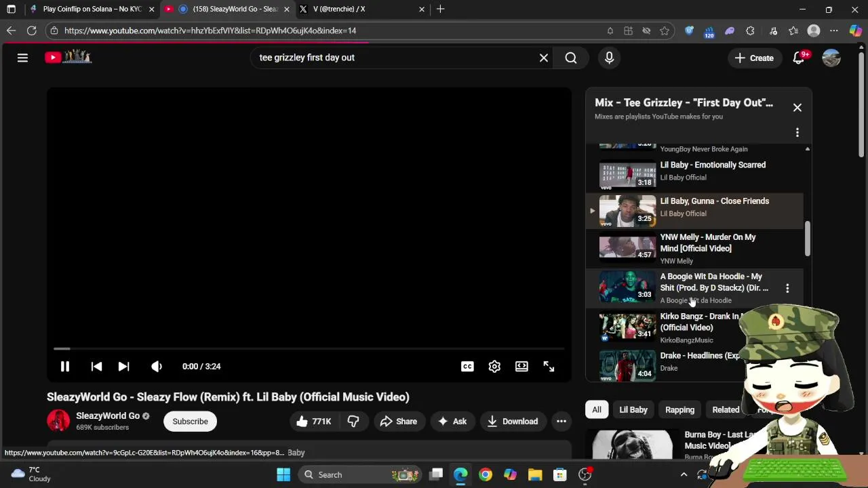Image resolution: width=868 pixels, height=488 pixels.
Task: Open the Create menu
Action: [753, 58]
